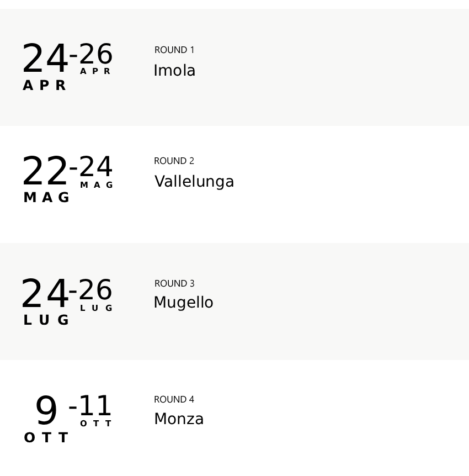Select start date 9 of Monza round
The width and height of the screenshot is (469, 476).
coord(46,411)
